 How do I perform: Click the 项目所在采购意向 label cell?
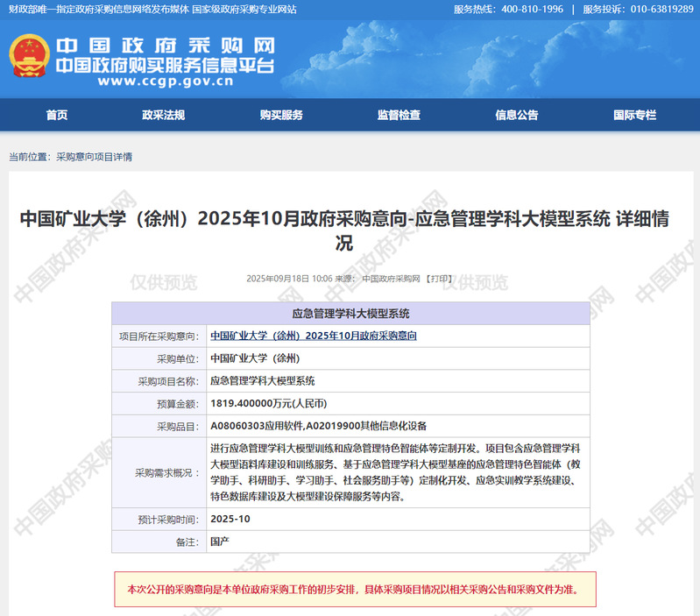pos(159,336)
